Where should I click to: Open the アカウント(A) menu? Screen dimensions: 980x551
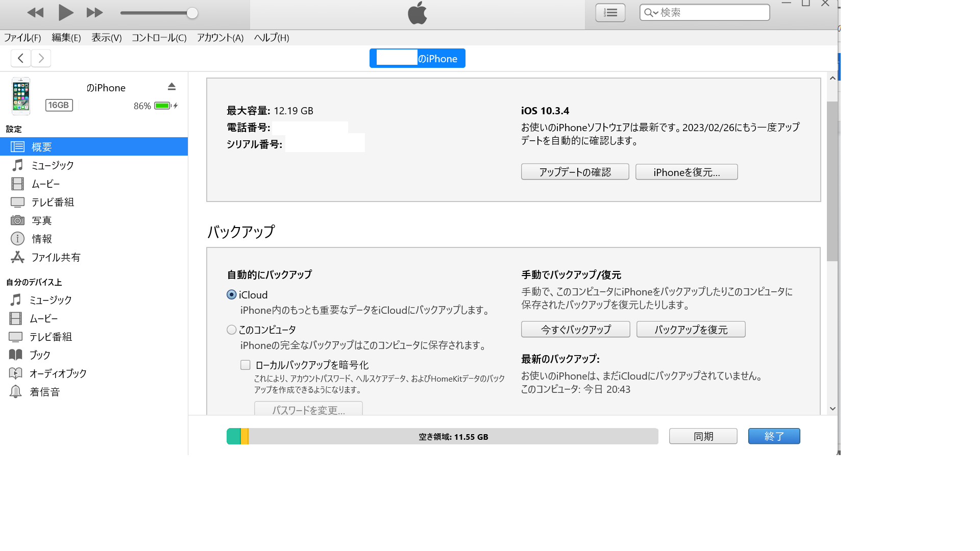pos(220,38)
